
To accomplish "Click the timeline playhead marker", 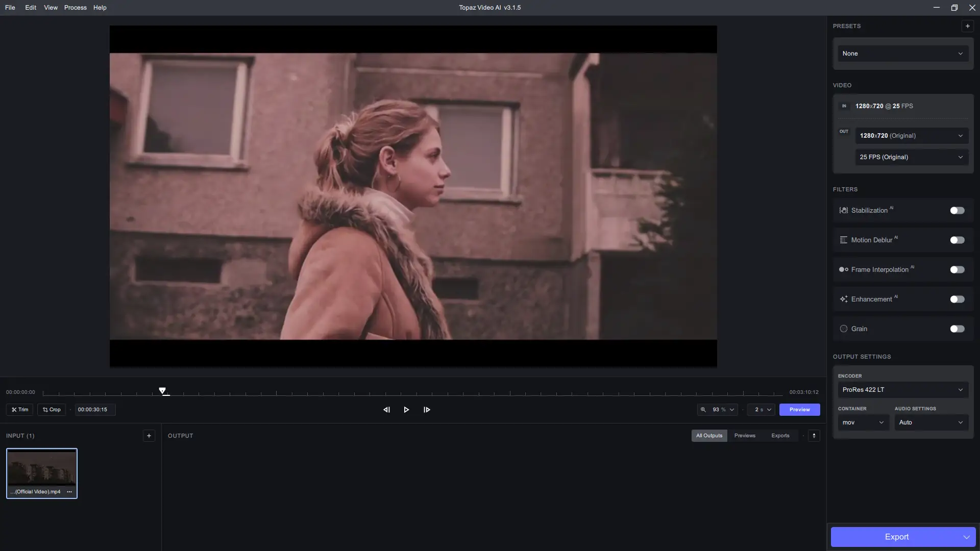I will (162, 391).
